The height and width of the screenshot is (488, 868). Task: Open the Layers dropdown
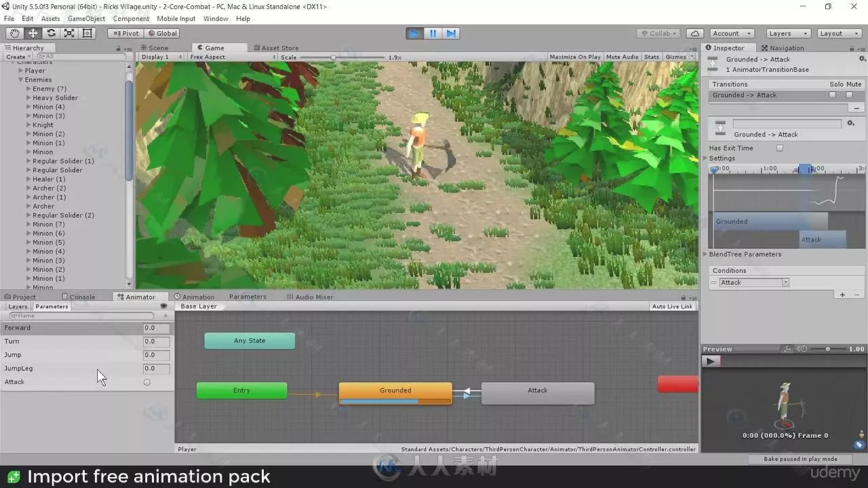pyautogui.click(x=788, y=33)
